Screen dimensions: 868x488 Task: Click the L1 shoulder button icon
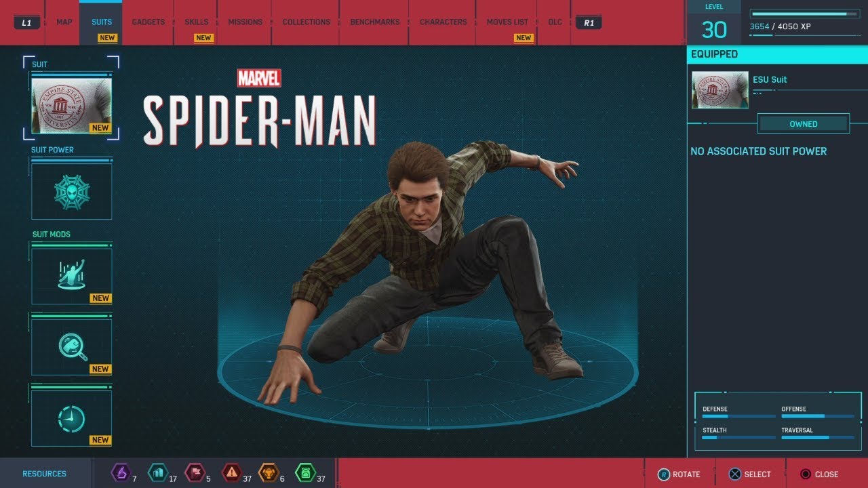pyautogui.click(x=26, y=22)
